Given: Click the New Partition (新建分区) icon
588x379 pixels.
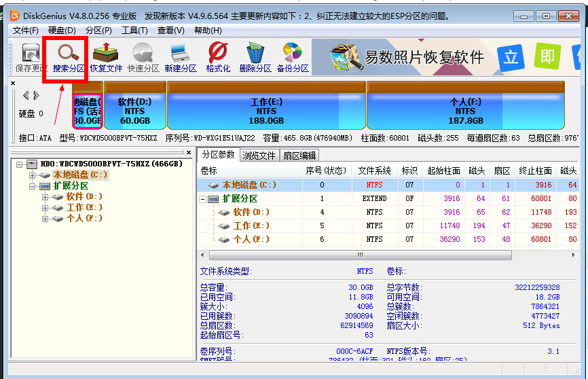Looking at the screenshot, I should click(181, 58).
